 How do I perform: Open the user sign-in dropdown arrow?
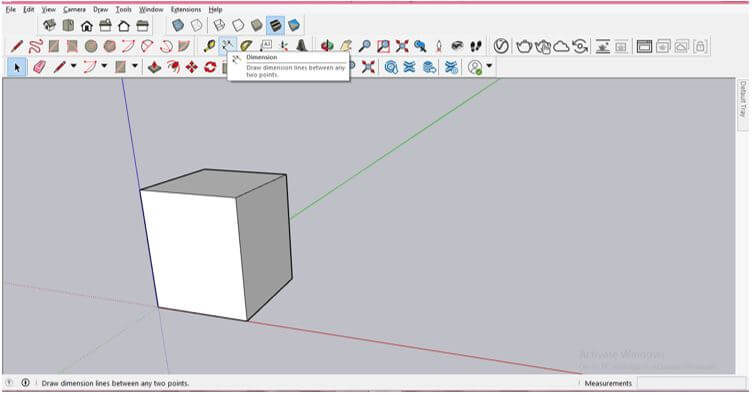click(x=489, y=66)
